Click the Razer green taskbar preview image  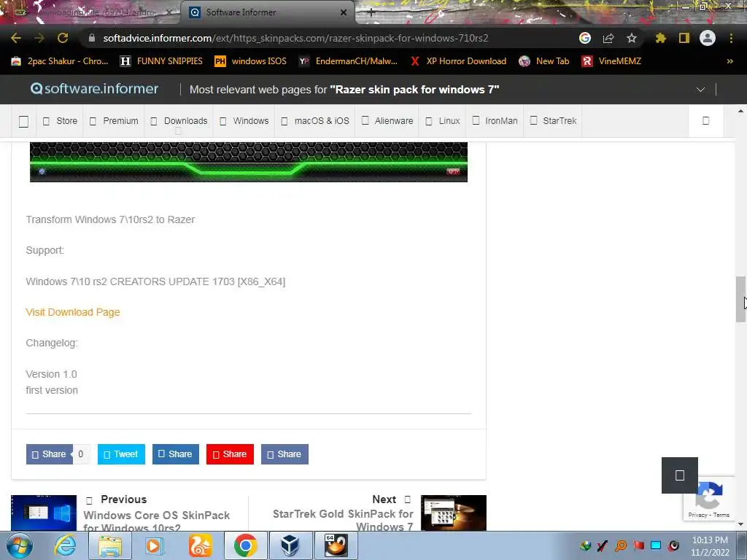pyautogui.click(x=249, y=162)
